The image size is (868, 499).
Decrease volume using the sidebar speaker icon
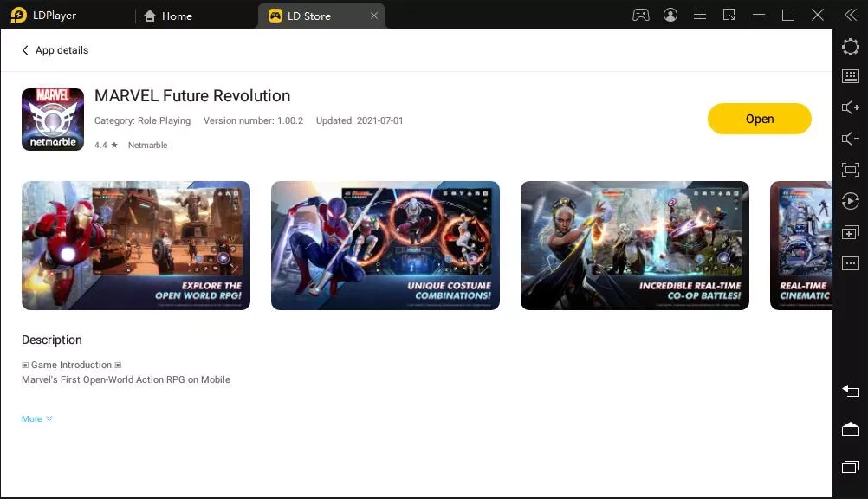pyautogui.click(x=851, y=139)
